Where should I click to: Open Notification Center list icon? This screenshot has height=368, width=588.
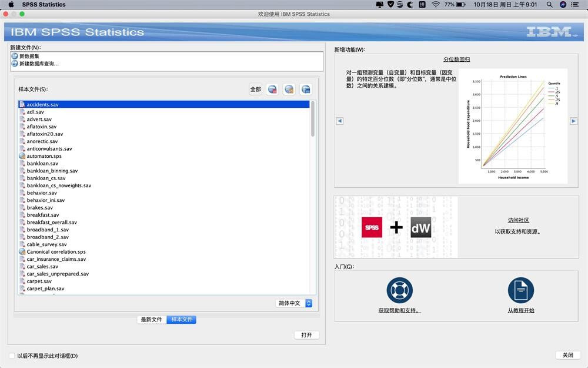pyautogui.click(x=575, y=5)
